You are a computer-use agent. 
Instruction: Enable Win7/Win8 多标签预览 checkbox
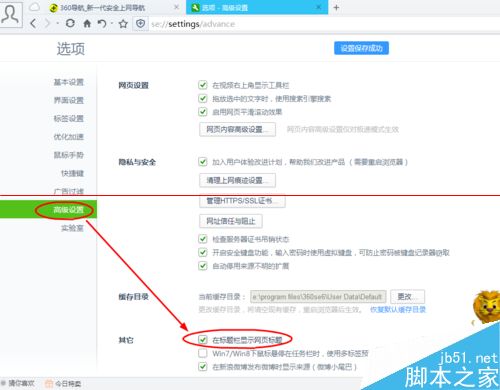tap(203, 353)
